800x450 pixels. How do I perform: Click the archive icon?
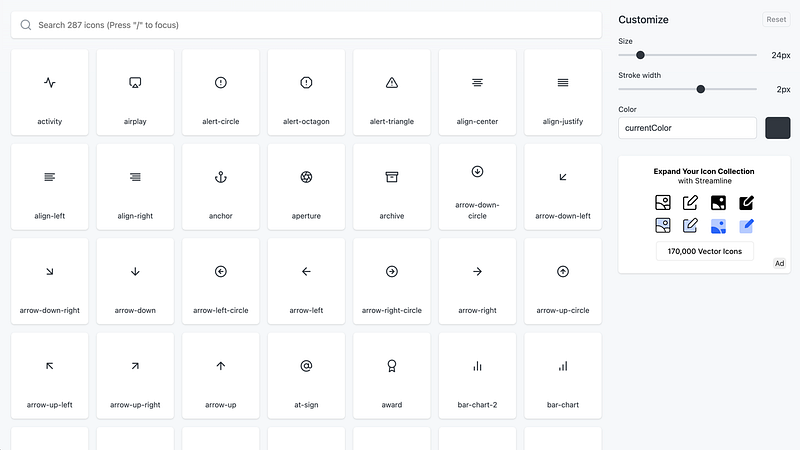[392, 187]
